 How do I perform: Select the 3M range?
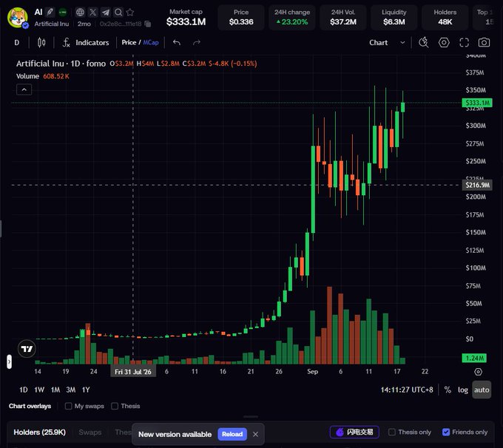pos(70,390)
